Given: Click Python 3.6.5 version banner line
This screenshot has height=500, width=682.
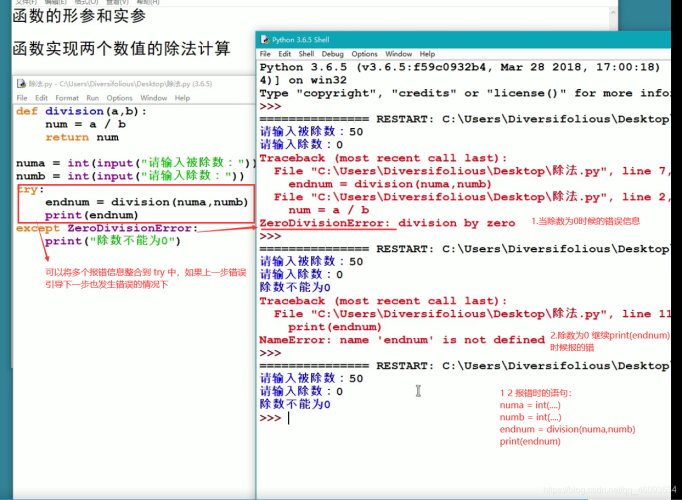Looking at the screenshot, I should 459,67.
